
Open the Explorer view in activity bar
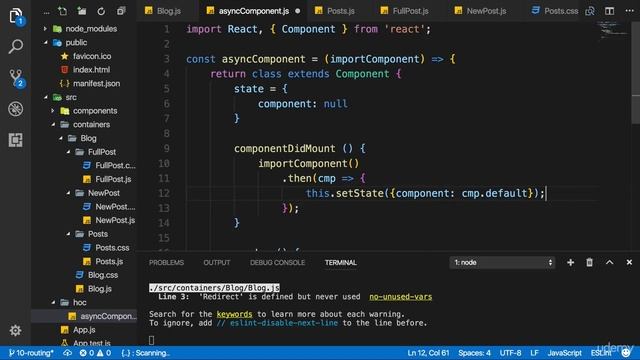[x=16, y=16]
